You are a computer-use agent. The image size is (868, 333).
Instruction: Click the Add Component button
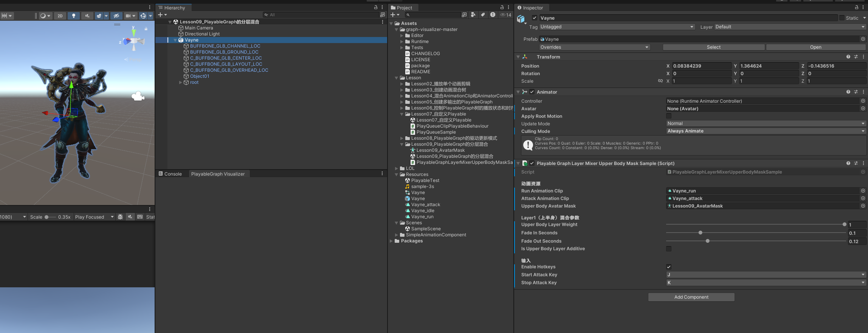tap(691, 297)
